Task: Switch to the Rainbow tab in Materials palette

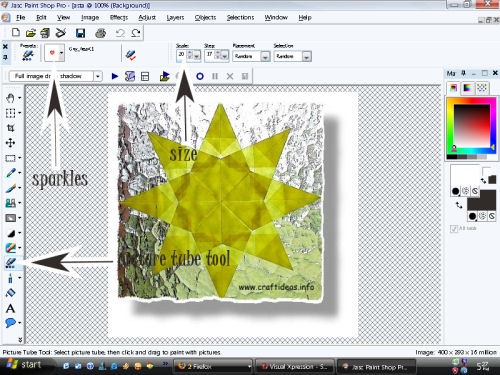Action: click(468, 88)
